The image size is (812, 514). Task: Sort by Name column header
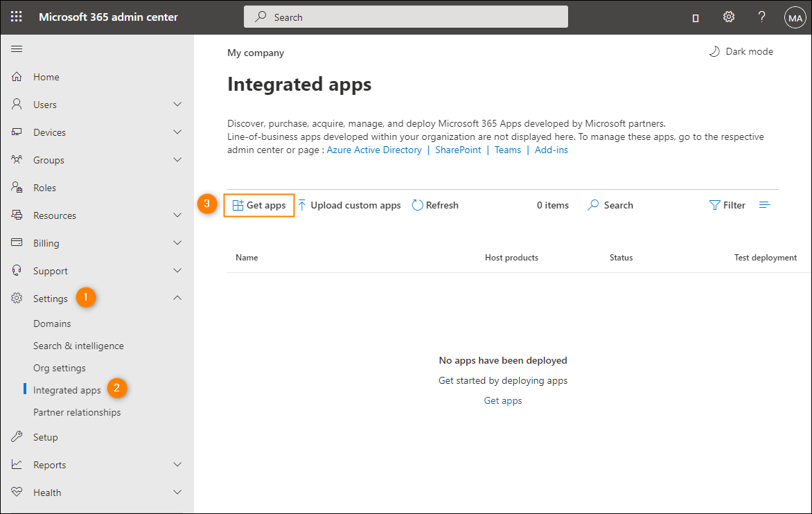pyautogui.click(x=247, y=257)
